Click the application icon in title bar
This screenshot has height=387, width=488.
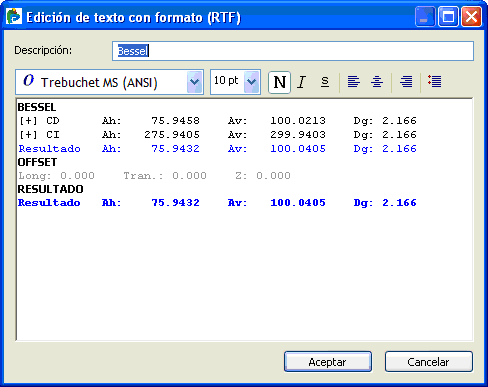point(14,16)
